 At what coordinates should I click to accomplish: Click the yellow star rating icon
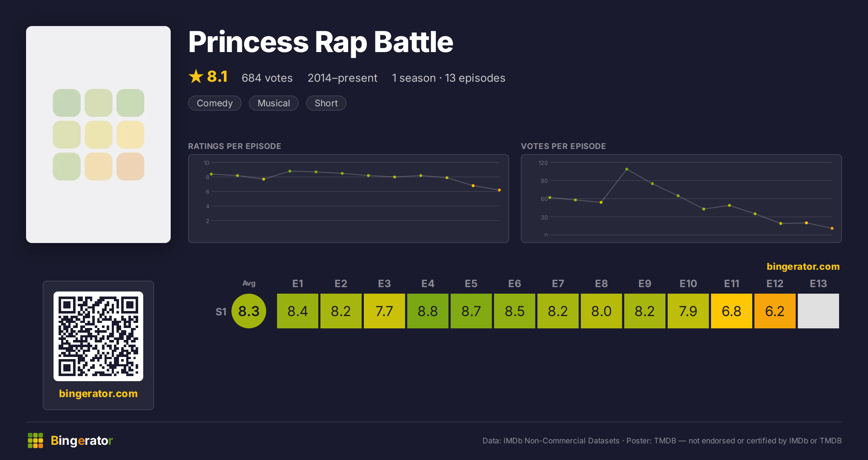[x=196, y=76]
